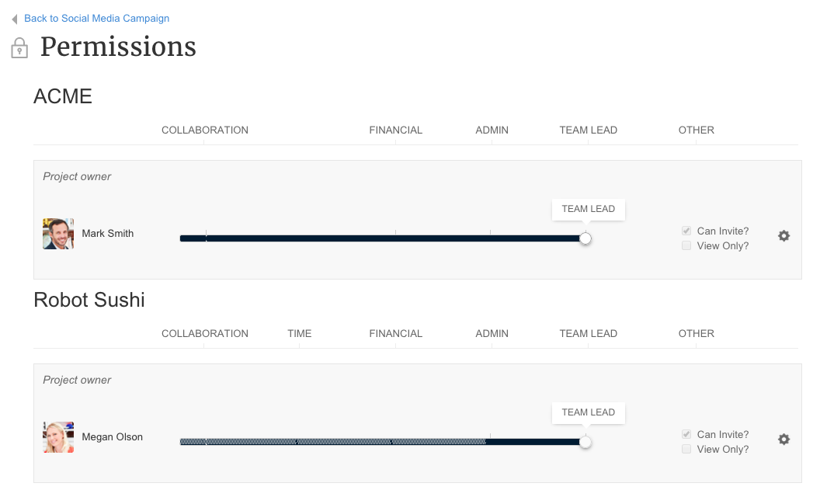Click Megan Olson's permission slider handle
The width and height of the screenshot is (820, 504).
(x=585, y=442)
